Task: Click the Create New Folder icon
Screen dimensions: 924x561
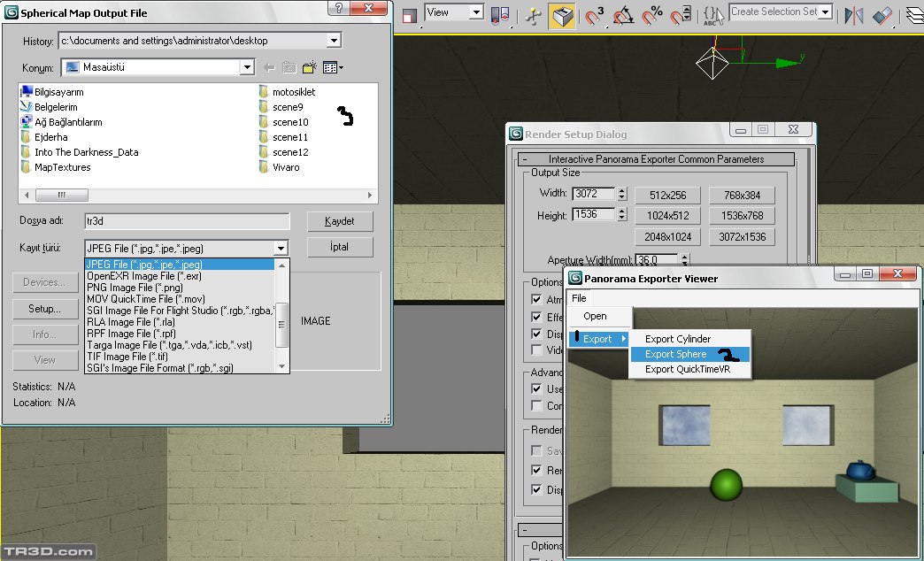Action: click(309, 68)
